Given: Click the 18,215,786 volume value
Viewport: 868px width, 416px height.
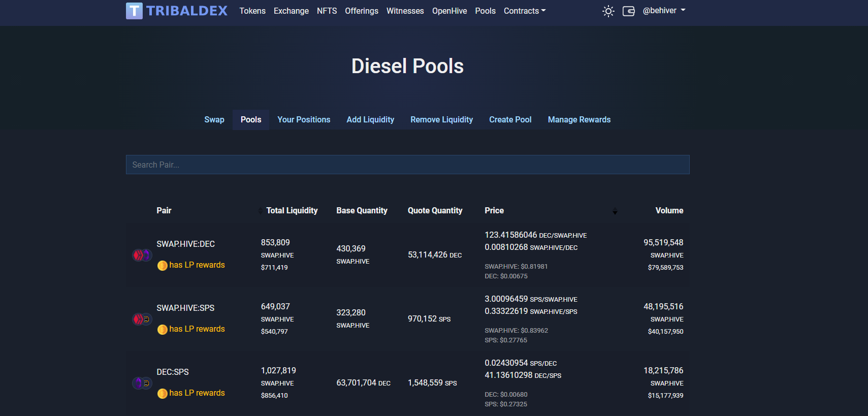Looking at the screenshot, I should pyautogui.click(x=663, y=370).
